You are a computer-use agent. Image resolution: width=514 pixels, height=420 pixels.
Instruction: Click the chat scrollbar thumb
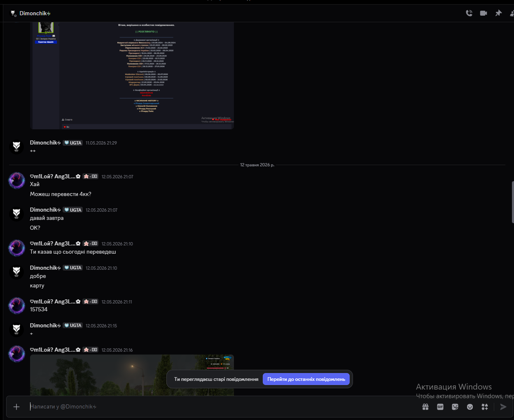[513, 202]
